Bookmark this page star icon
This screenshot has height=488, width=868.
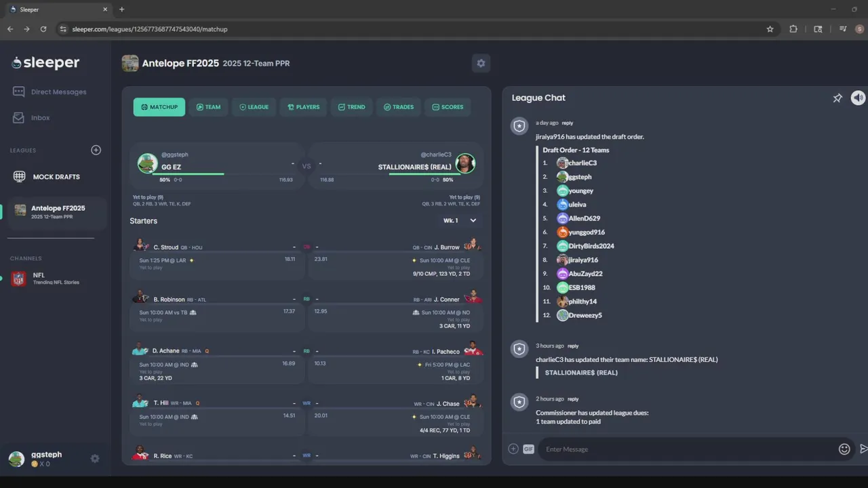(770, 29)
